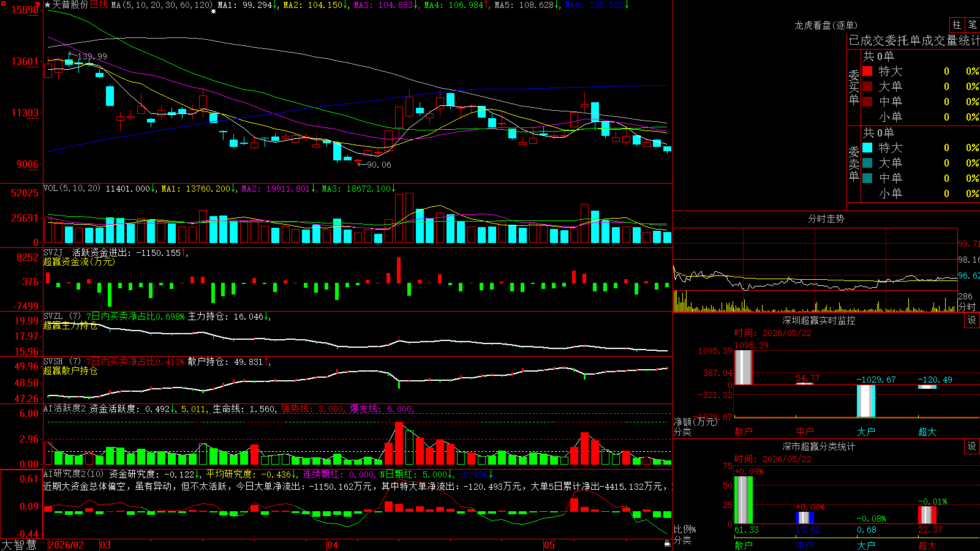This screenshot has width=980, height=551.
Task: Click the 139.99 high price annotation
Action: (x=92, y=56)
